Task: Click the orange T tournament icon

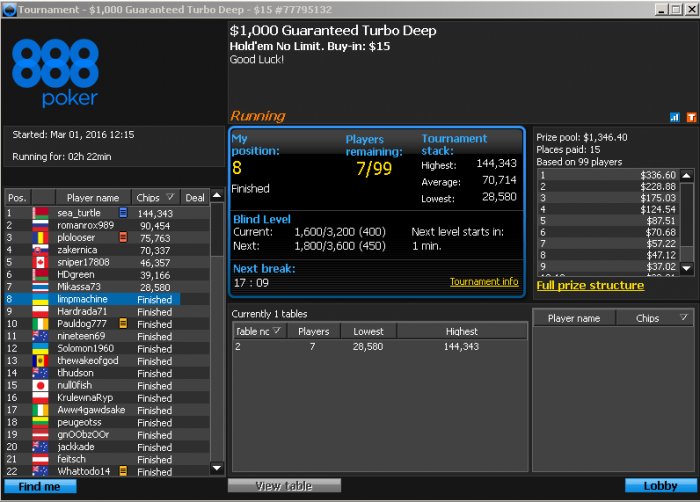Action: [x=691, y=117]
